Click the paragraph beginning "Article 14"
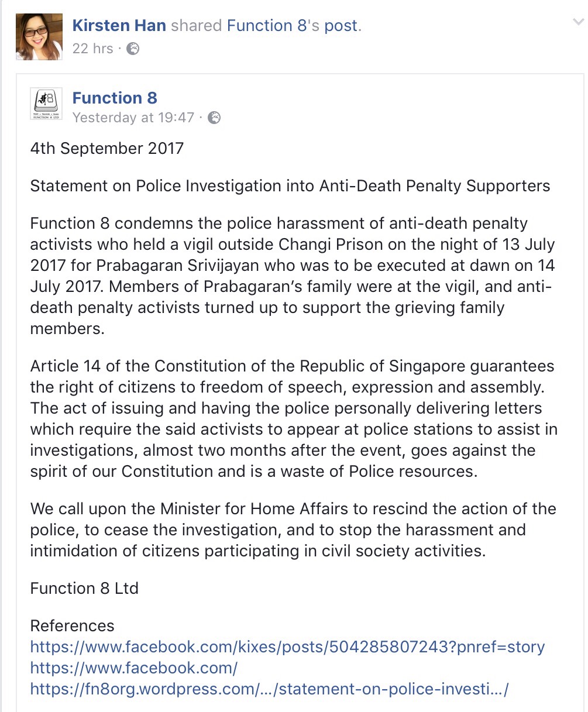 [x=293, y=418]
